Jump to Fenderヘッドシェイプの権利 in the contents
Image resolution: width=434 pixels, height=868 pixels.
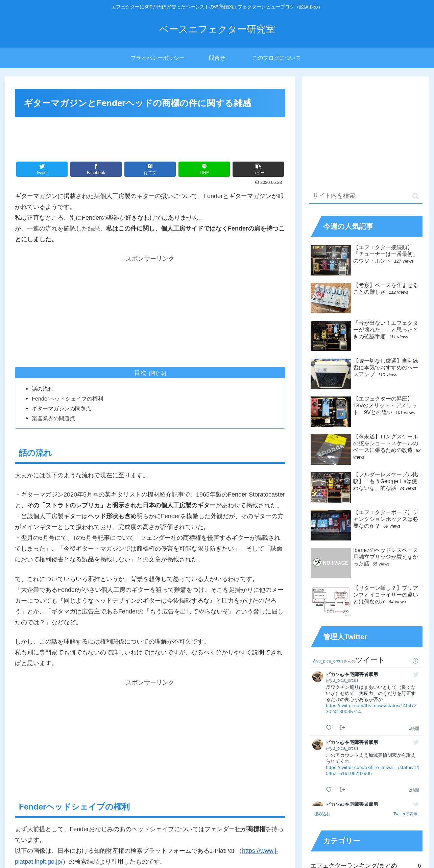[x=67, y=399]
